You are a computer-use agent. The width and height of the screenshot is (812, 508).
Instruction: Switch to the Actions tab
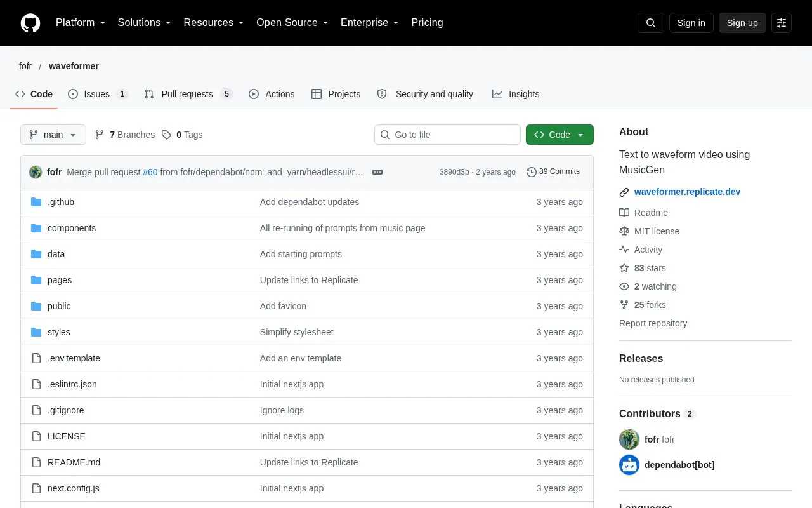click(272, 94)
